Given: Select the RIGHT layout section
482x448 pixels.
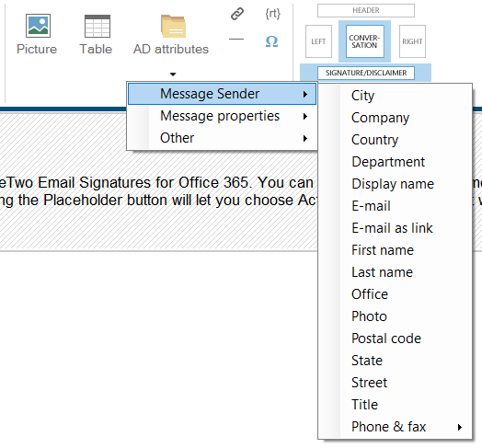Looking at the screenshot, I should click(x=412, y=41).
